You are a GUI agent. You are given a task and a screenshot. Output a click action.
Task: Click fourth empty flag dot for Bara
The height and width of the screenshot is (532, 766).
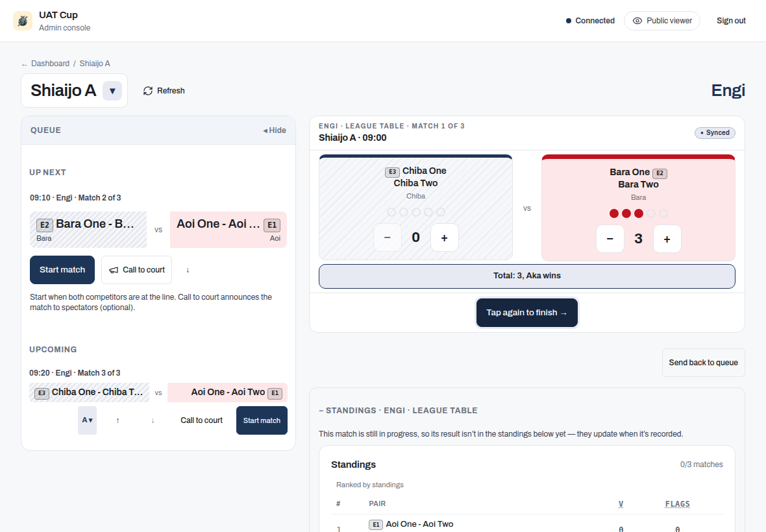point(650,213)
